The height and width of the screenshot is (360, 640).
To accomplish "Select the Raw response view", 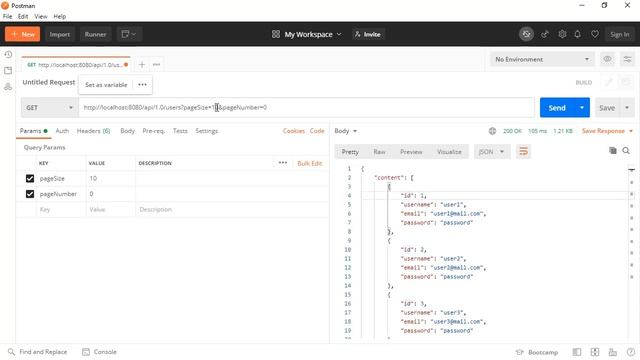I will tap(379, 152).
